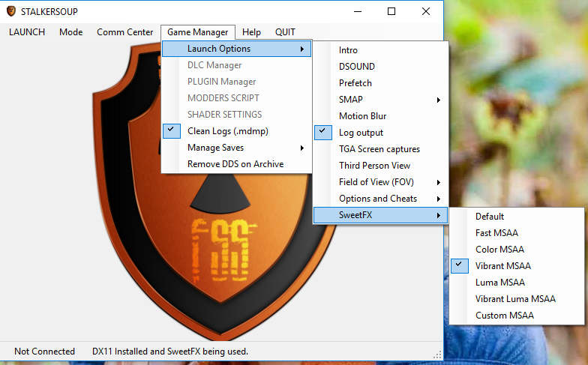Toggle TGA Screen captures option
This screenshot has height=365, width=588.
click(x=381, y=149)
